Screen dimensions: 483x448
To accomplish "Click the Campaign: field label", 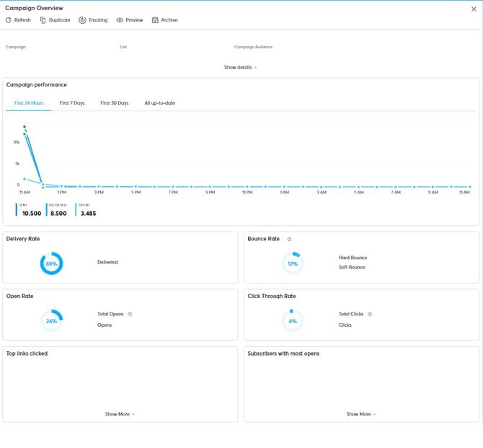I will (16, 47).
